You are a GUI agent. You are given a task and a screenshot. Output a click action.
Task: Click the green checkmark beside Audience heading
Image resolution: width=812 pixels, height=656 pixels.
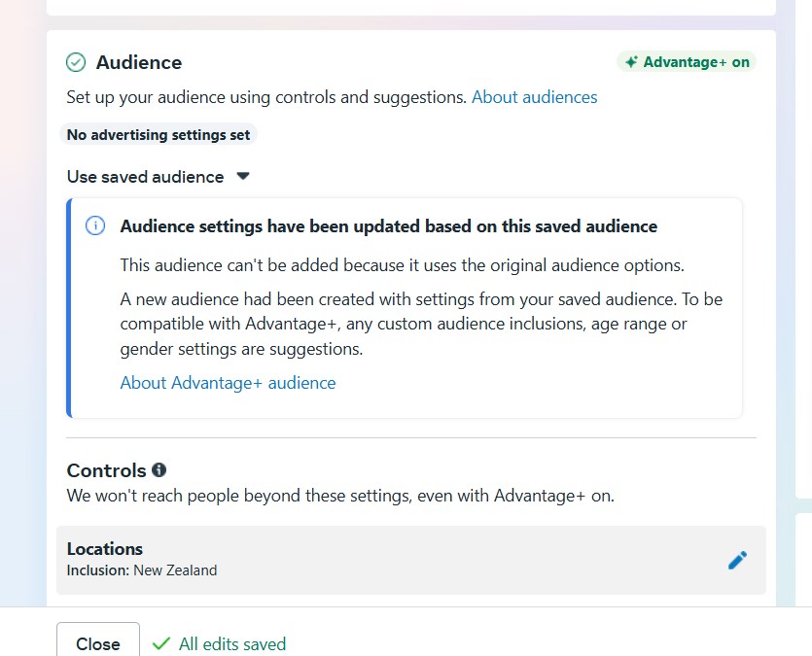point(76,62)
